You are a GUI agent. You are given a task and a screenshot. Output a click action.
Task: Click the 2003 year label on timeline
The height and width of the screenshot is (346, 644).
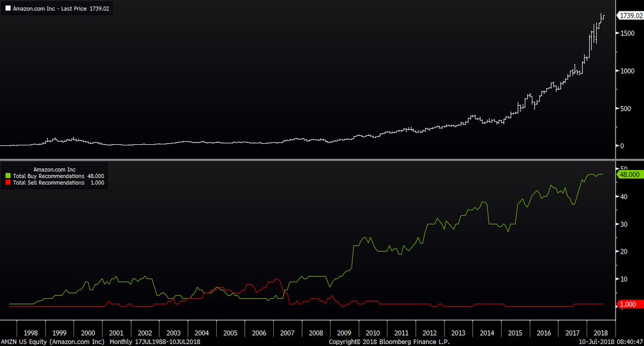[173, 333]
